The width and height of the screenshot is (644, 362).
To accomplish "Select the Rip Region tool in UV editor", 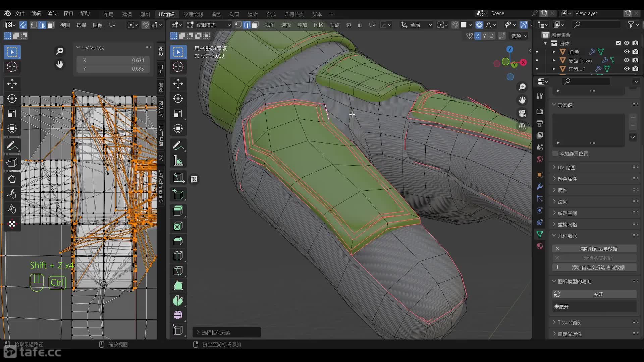I will click(12, 163).
